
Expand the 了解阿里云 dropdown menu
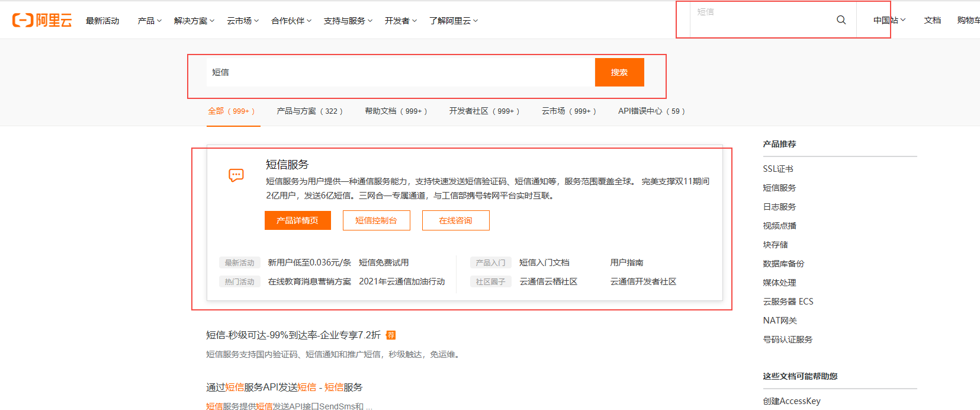[x=454, y=21]
